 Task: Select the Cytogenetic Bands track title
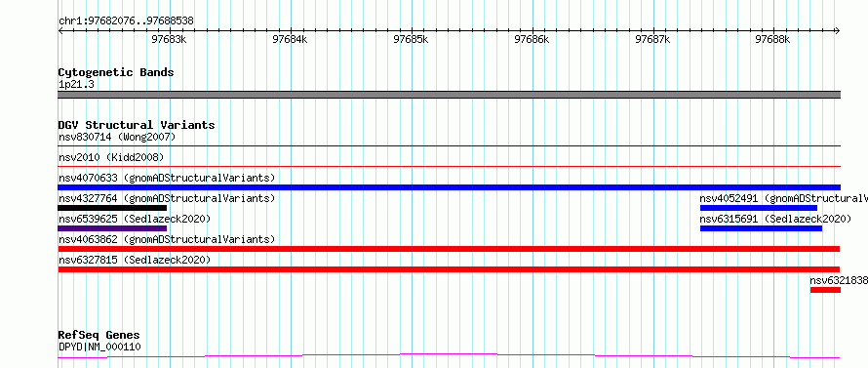(116, 72)
